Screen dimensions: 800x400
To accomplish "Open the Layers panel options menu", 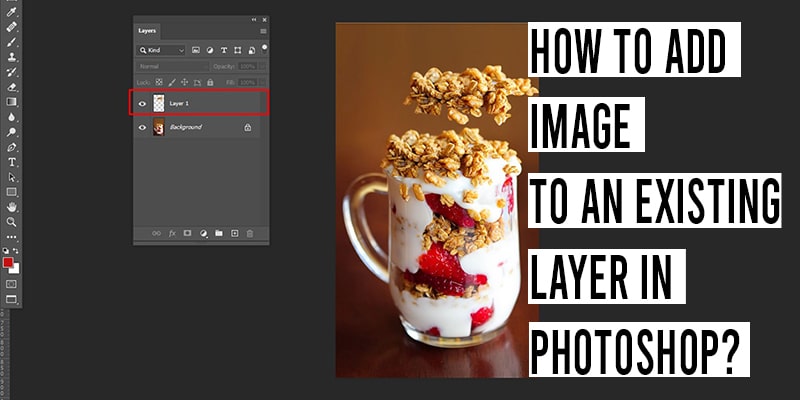I will [263, 31].
